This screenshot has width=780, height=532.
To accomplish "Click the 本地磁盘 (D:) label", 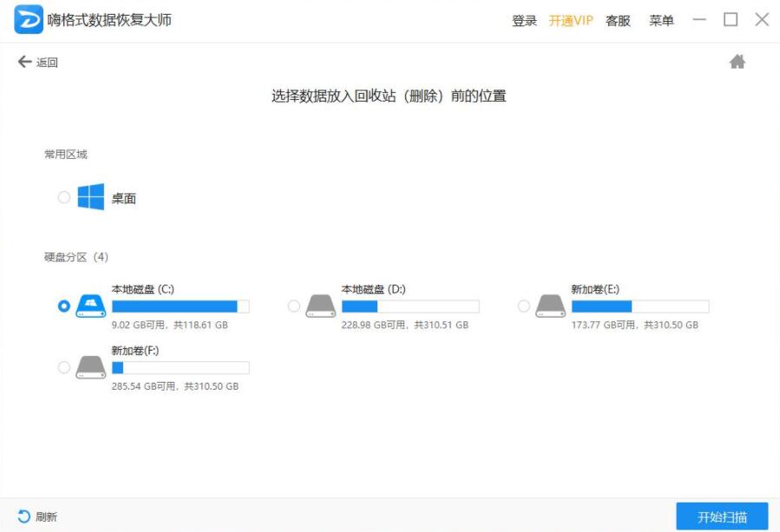I will click(374, 289).
